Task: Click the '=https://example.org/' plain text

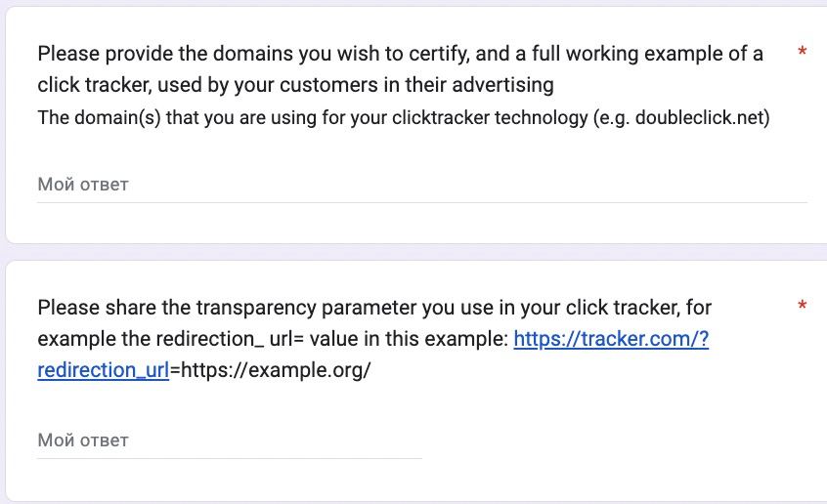Action: click(270, 370)
